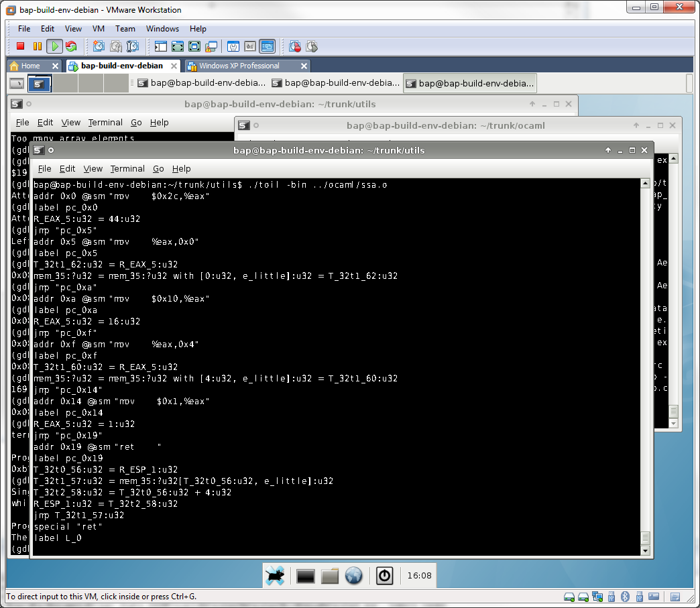
Task: Take a snapshot of this virtual machine
Action: (99, 46)
